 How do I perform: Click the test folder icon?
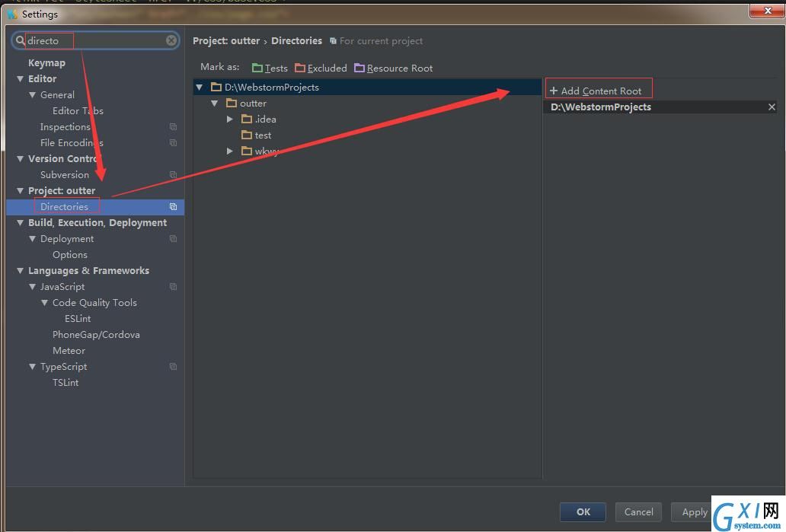click(x=246, y=135)
